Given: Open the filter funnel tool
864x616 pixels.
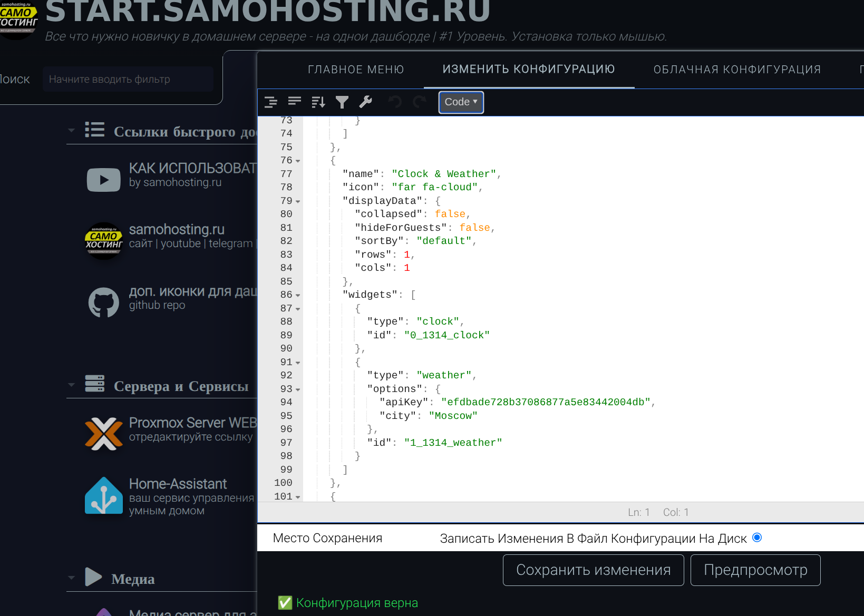Looking at the screenshot, I should pyautogui.click(x=342, y=102).
